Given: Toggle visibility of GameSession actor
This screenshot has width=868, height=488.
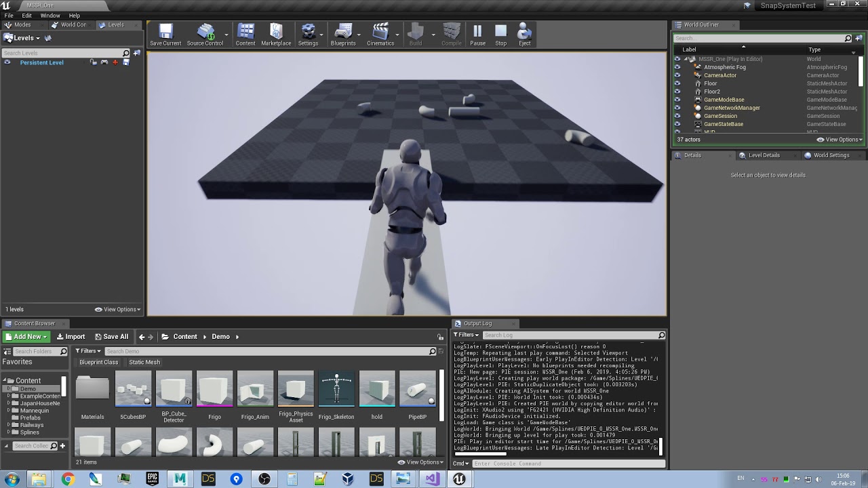Looking at the screenshot, I should click(x=677, y=116).
